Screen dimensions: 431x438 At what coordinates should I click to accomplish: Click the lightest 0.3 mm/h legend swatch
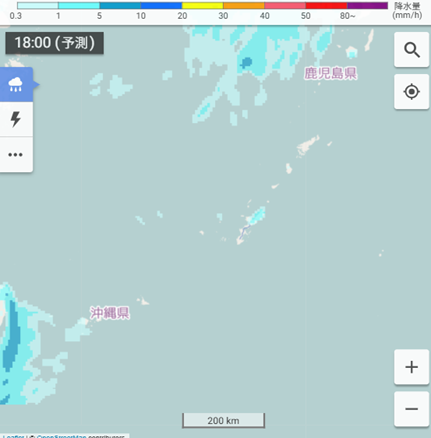pyautogui.click(x=38, y=6)
